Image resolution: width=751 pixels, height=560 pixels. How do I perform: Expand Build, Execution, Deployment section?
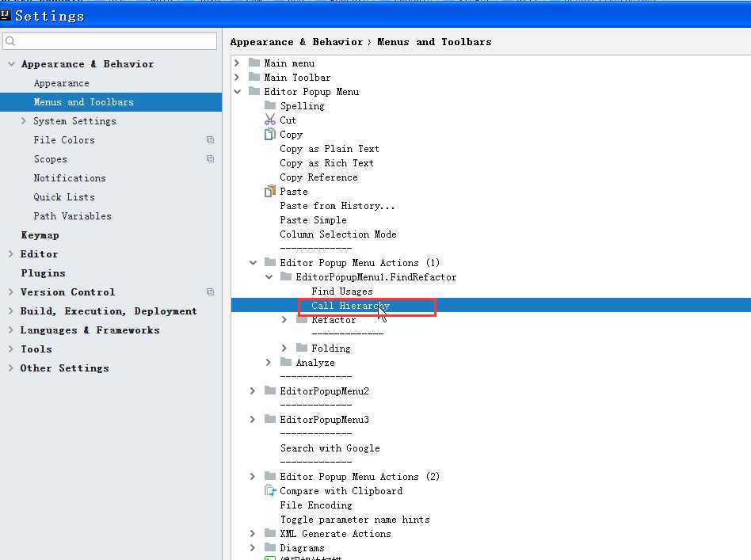(10, 311)
